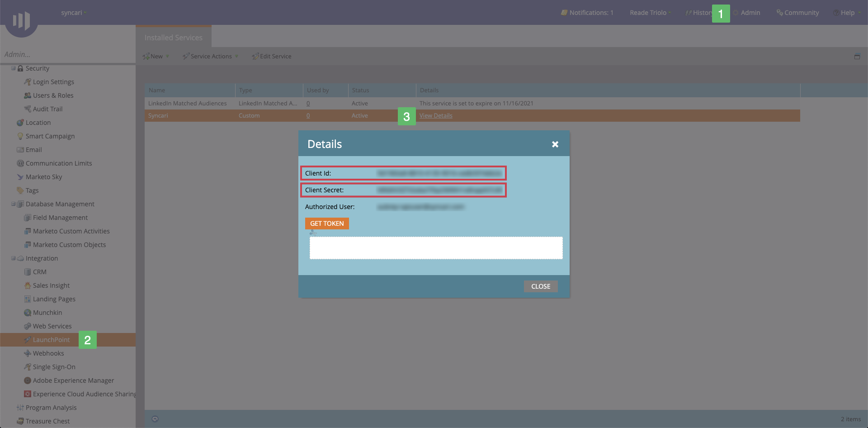The height and width of the screenshot is (428, 868).
Task: View the Audit Trail
Action: [48, 109]
